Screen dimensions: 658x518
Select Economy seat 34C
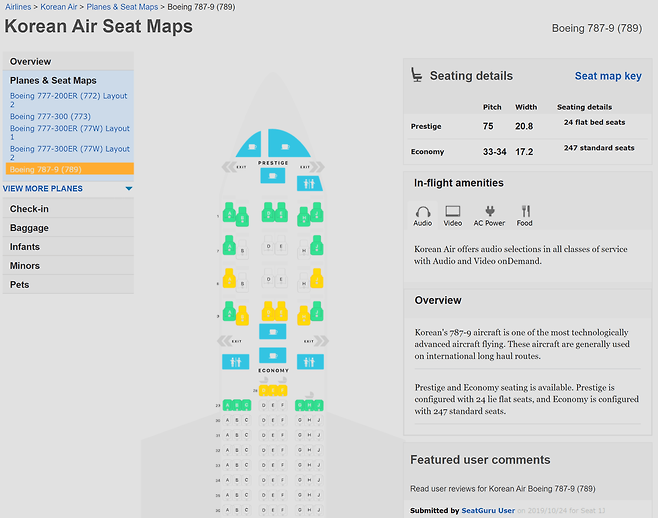click(x=246, y=480)
